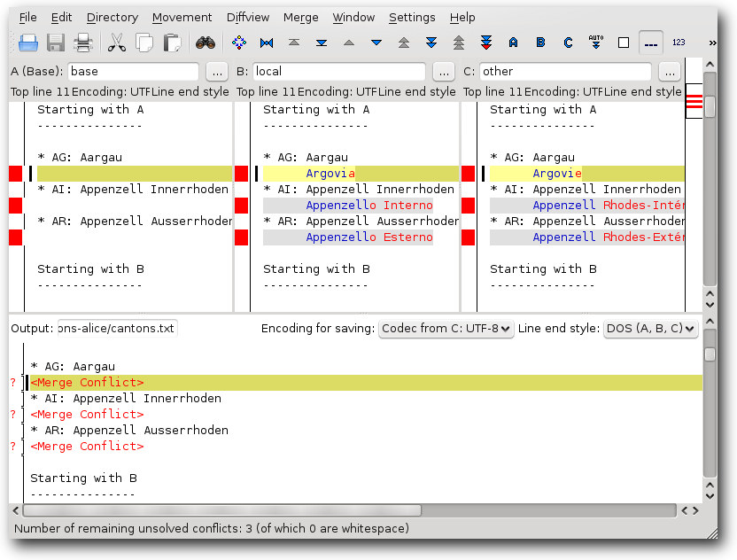Click the A (Base) file field

(x=133, y=72)
